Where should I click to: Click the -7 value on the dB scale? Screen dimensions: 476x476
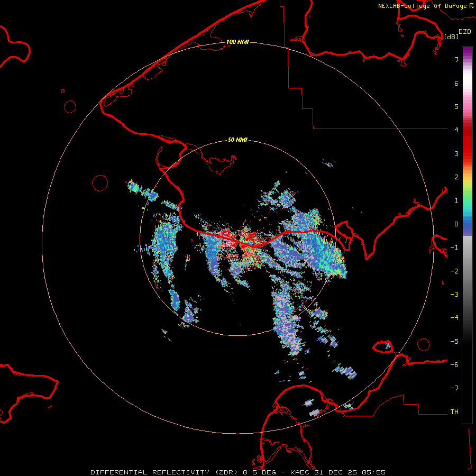(454, 388)
